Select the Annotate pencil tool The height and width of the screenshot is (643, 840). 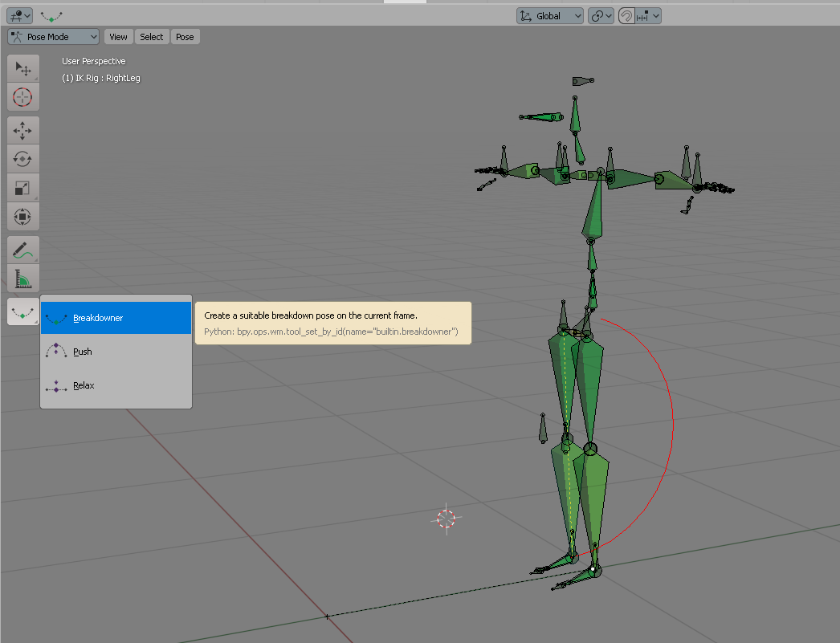(x=23, y=250)
